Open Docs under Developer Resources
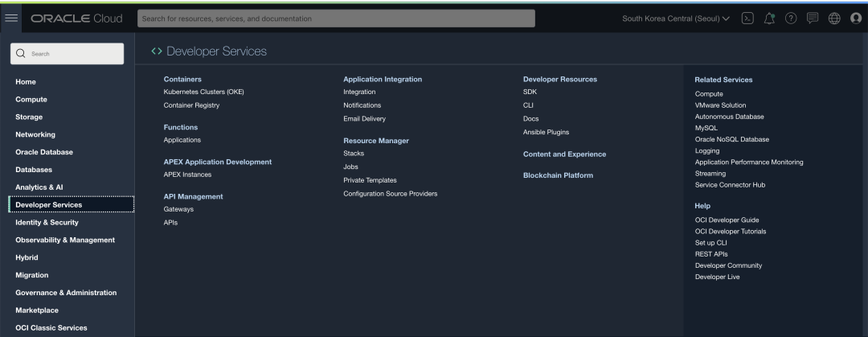 tap(531, 118)
